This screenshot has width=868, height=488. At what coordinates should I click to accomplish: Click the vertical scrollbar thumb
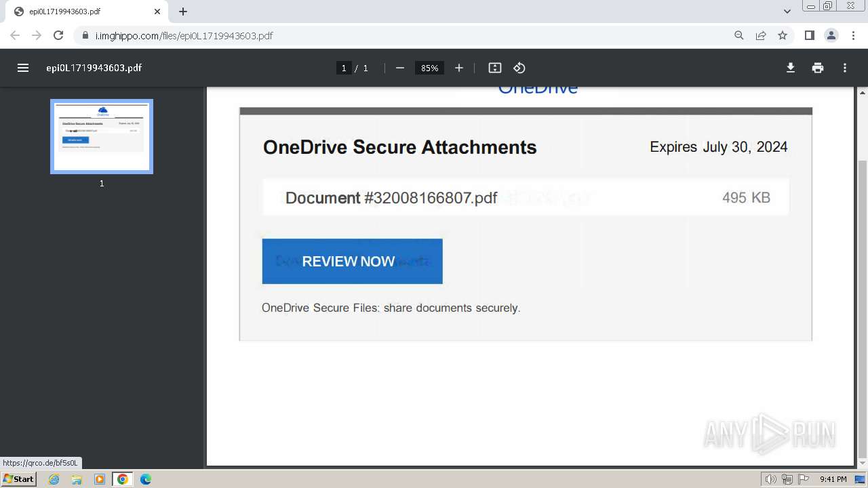tap(863, 308)
